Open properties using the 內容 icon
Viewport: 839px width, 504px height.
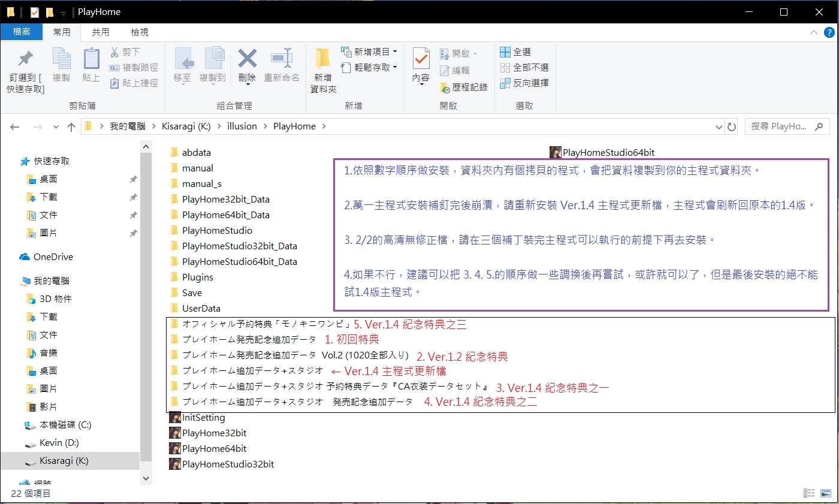[421, 66]
